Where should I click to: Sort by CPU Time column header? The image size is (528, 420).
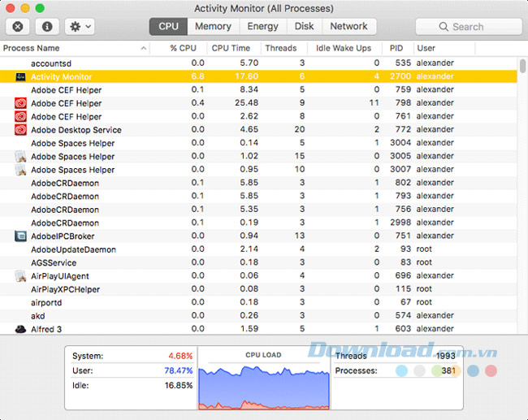(231, 48)
